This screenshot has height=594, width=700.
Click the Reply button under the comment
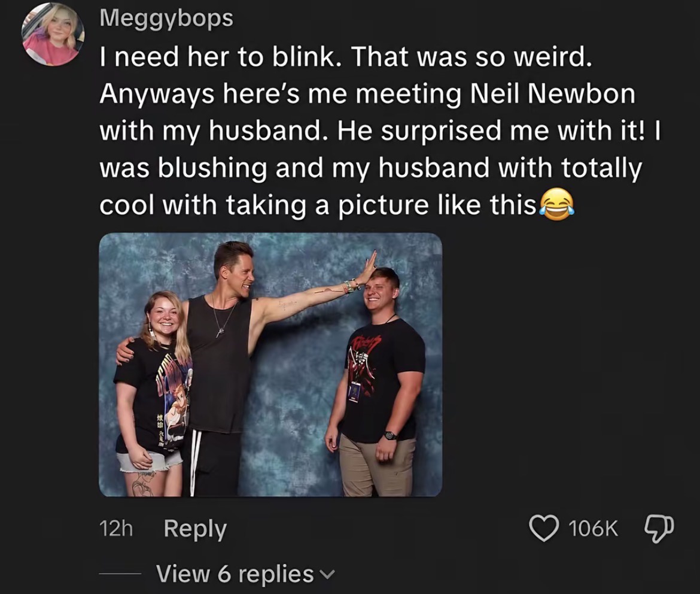pyautogui.click(x=195, y=529)
